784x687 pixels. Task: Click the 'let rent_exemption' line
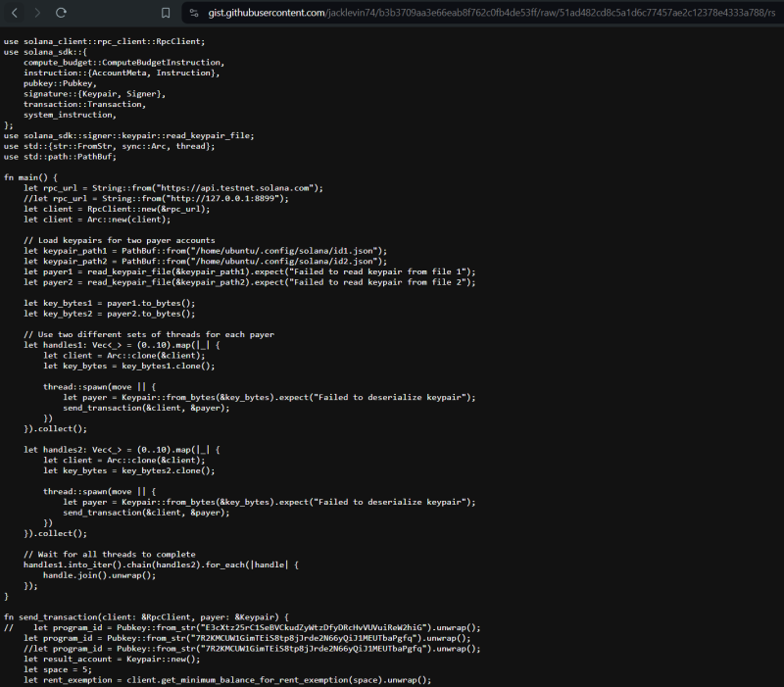point(227,680)
